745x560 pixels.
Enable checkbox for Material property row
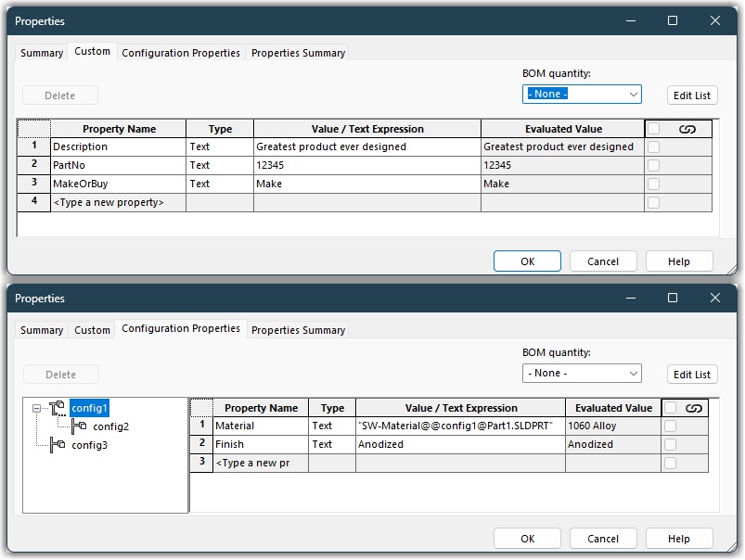point(670,426)
